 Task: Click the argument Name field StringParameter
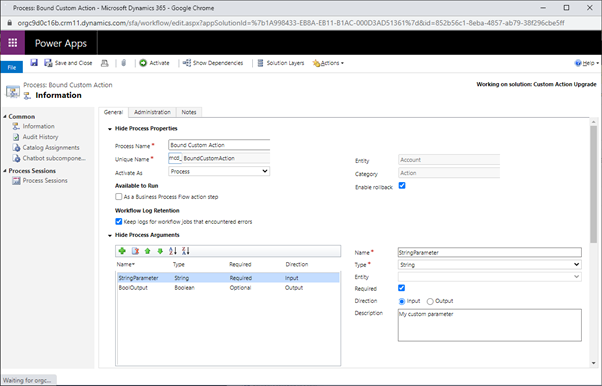click(x=490, y=252)
